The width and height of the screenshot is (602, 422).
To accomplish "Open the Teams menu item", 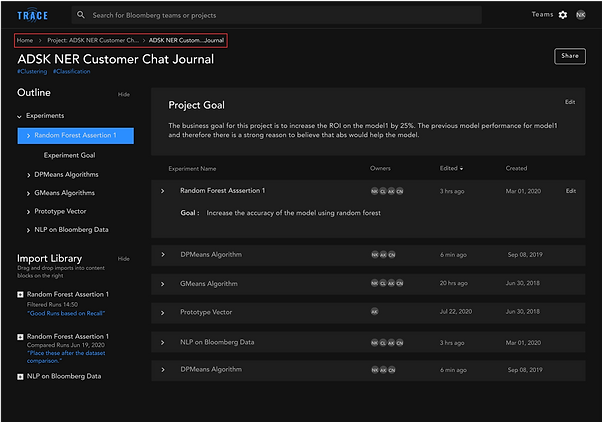I will (542, 15).
